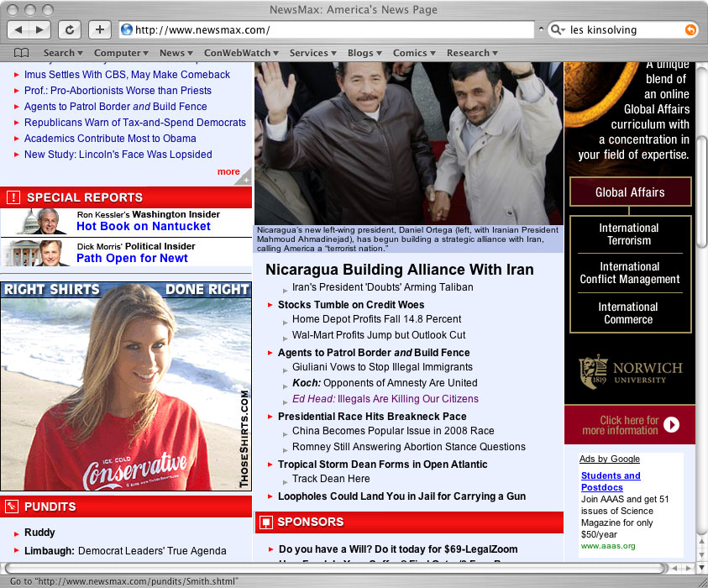Click the pen icon beside Pundits header
Screen dimensions: 708x588
click(12, 507)
